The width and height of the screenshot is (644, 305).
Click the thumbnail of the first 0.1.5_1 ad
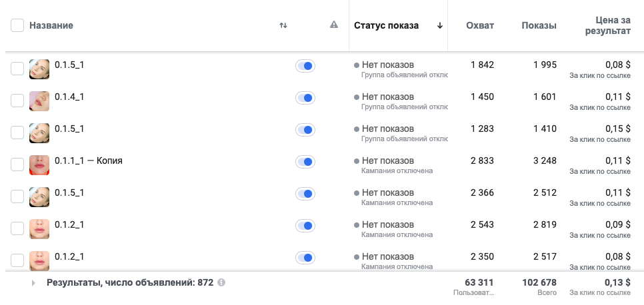[x=39, y=69]
